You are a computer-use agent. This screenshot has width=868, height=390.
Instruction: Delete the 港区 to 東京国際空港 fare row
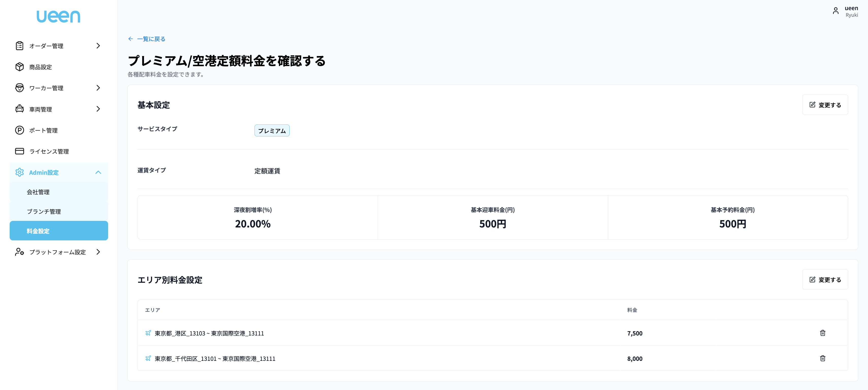pyautogui.click(x=822, y=333)
